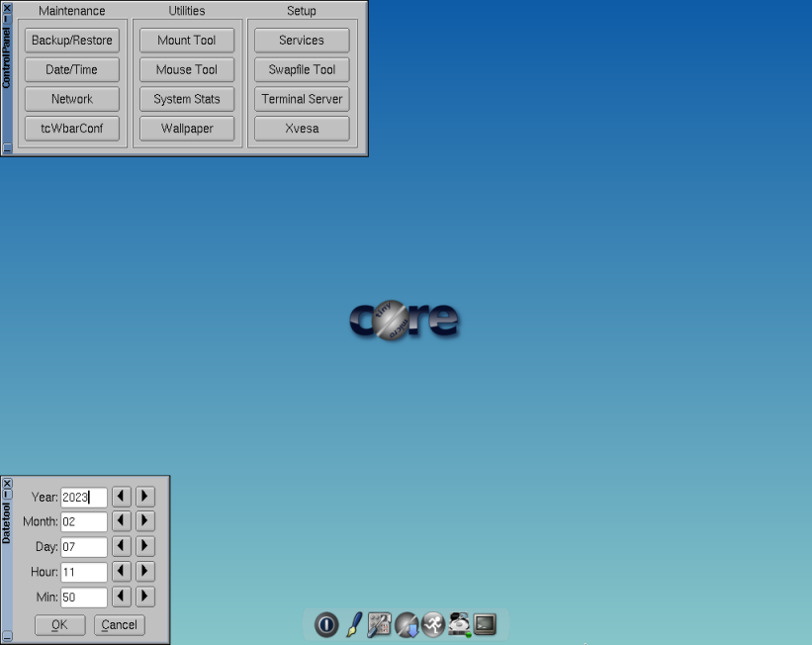Decrease the Hour value with left arrow
812x645 pixels.
pos(122,571)
